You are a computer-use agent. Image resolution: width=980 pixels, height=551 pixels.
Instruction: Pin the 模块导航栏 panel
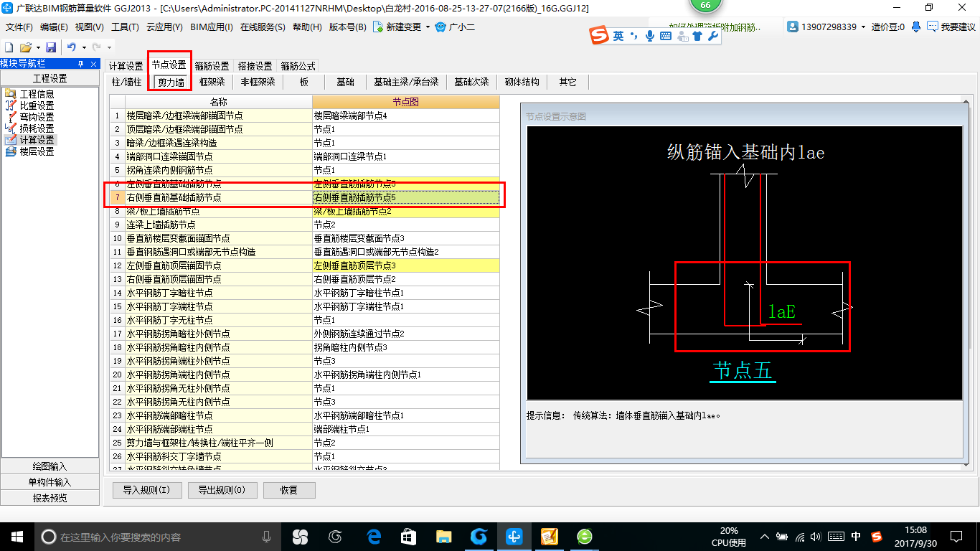click(80, 64)
